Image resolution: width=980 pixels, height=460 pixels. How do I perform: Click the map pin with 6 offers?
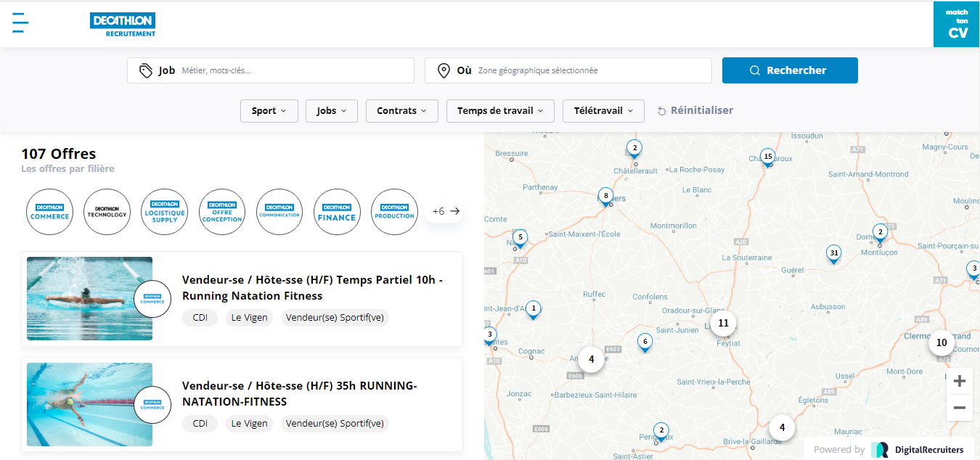644,342
